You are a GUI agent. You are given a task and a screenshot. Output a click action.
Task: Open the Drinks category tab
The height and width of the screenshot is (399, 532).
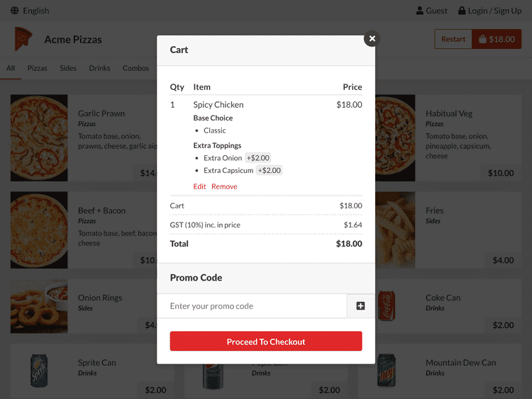coord(99,68)
